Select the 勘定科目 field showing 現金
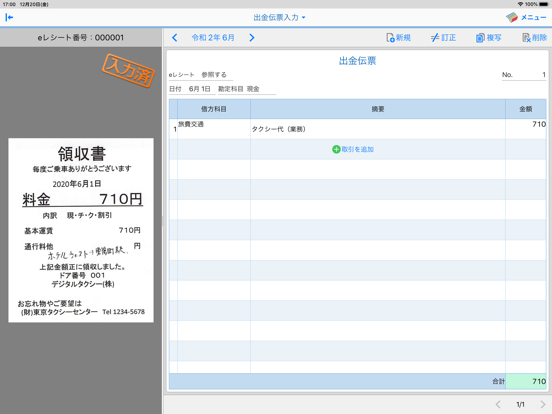Screen dimensions: 552x414 [x=246, y=89]
